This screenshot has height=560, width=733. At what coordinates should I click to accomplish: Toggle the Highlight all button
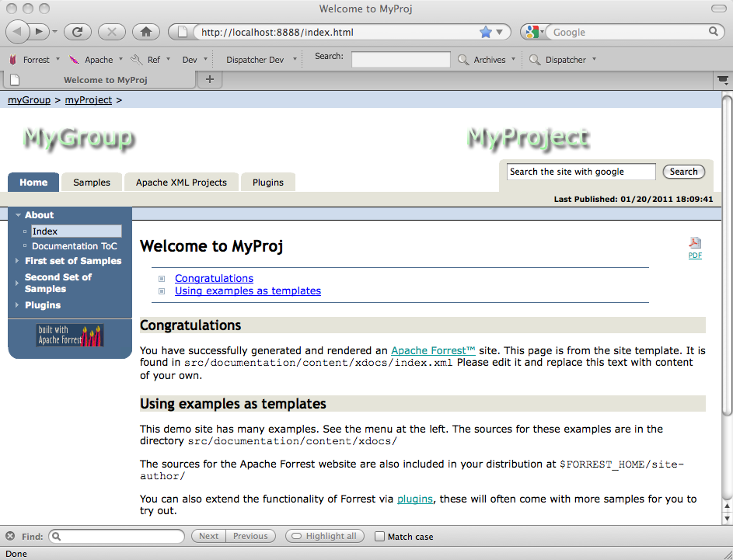(326, 536)
